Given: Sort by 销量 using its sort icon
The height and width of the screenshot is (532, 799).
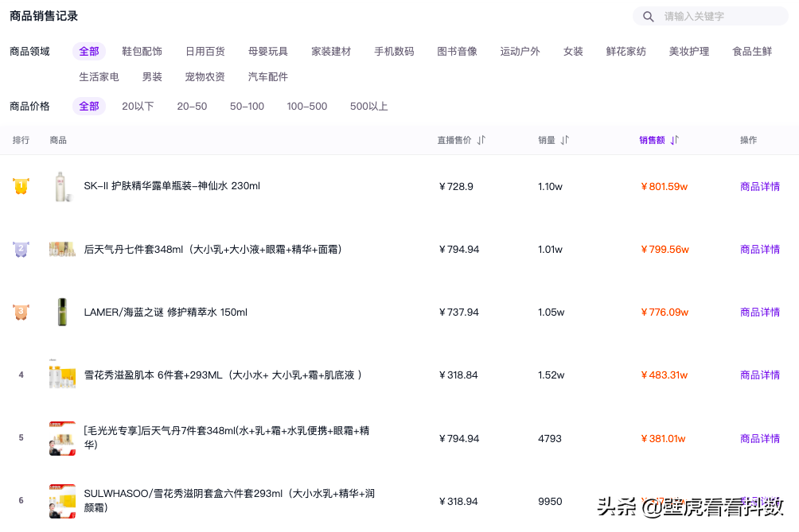Looking at the screenshot, I should point(564,140).
